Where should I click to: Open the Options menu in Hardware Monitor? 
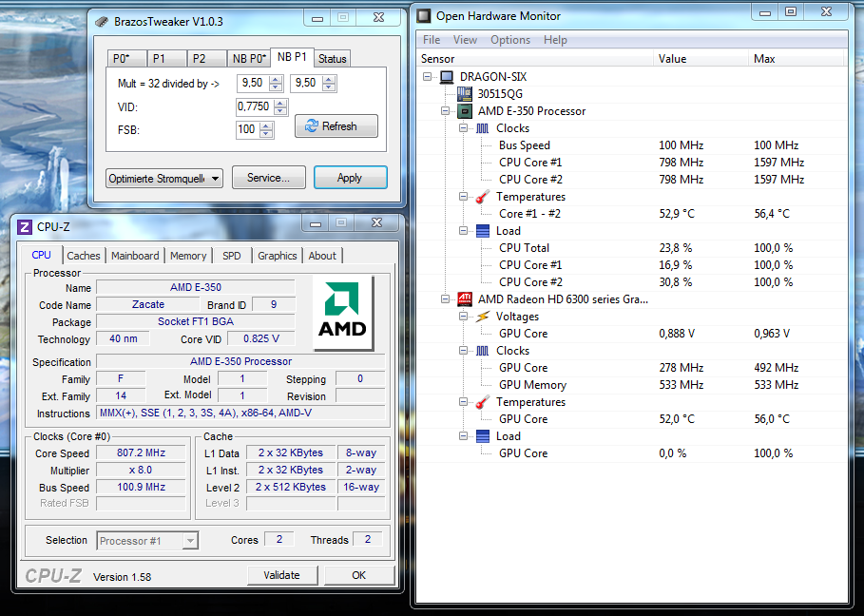(x=510, y=40)
